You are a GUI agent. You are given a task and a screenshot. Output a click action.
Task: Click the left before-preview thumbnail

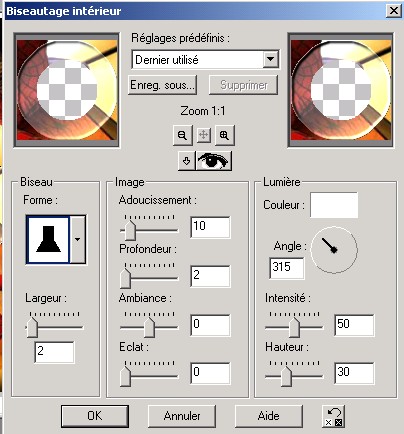click(x=67, y=90)
